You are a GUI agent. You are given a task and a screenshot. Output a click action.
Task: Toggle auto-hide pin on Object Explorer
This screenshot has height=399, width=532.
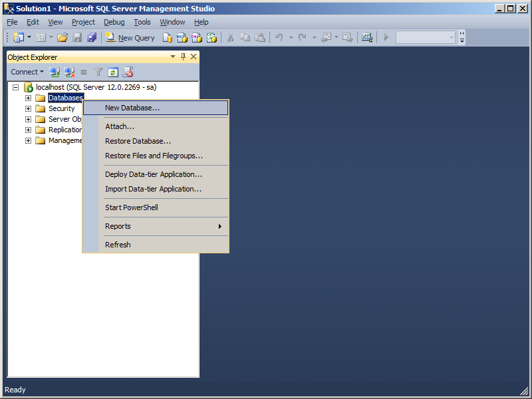pos(184,57)
